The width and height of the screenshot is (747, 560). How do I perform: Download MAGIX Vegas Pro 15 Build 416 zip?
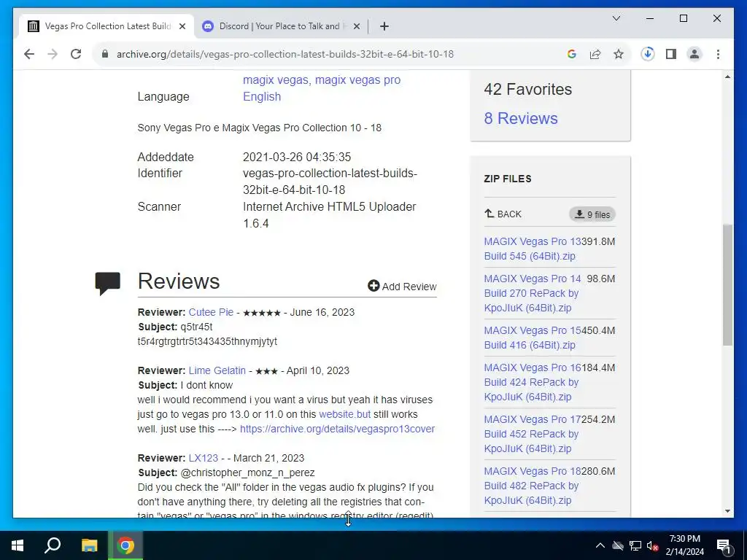tap(532, 338)
